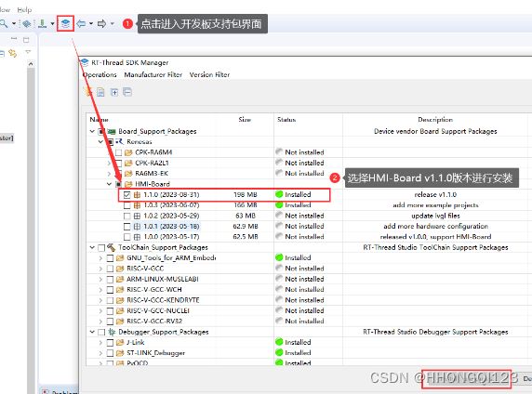Expand GNU_Tools_for_ARM_Embedded folder
Image resolution: width=532 pixels, height=394 pixels.
coord(100,258)
